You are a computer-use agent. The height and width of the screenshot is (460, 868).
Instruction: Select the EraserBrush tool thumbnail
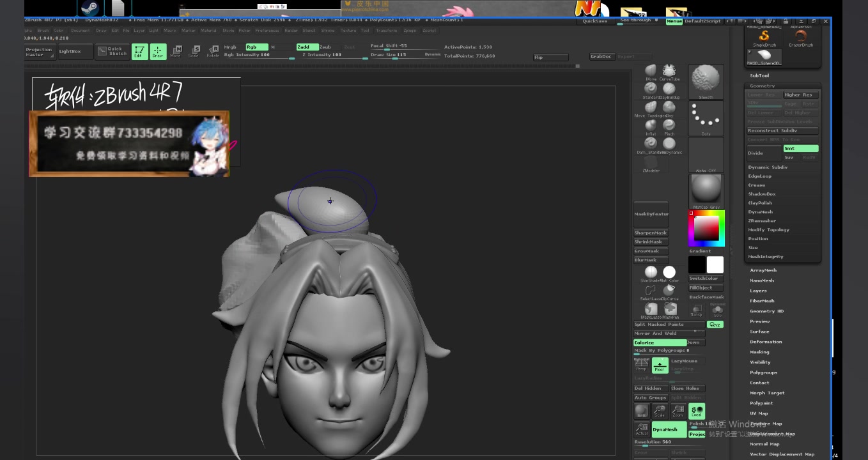801,38
